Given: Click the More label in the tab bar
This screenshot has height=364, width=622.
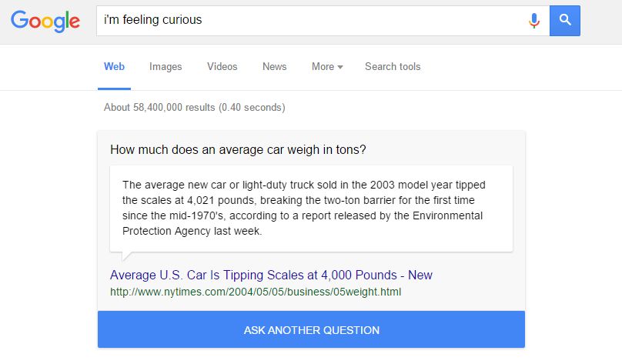Looking at the screenshot, I should click(x=323, y=67).
